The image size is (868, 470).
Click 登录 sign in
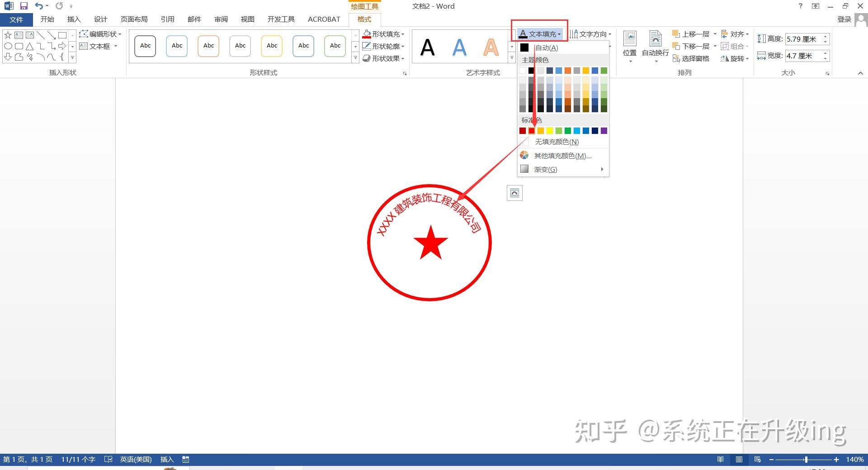pyautogui.click(x=844, y=19)
